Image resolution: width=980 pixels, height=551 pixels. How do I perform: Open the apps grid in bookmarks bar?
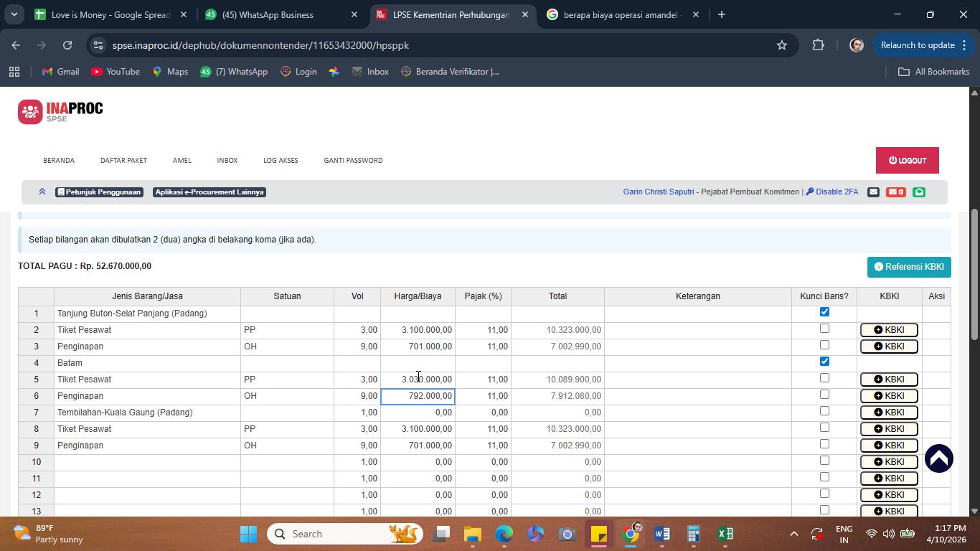coord(14,72)
